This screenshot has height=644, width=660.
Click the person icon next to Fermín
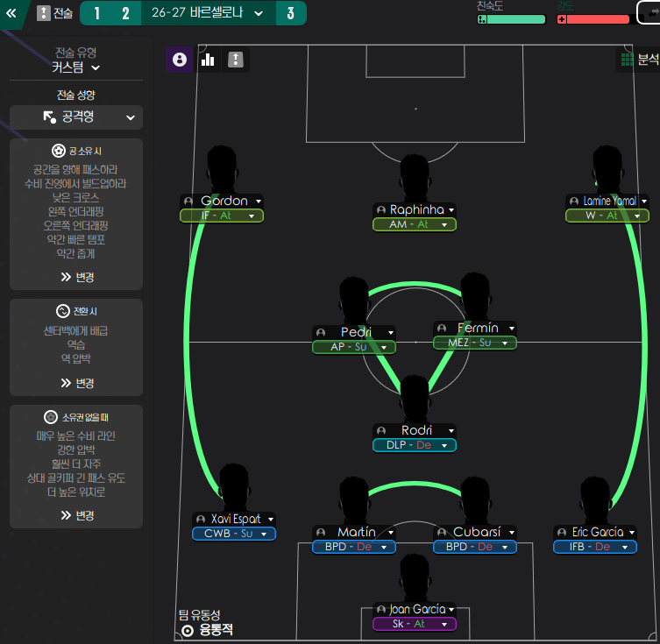tap(442, 328)
